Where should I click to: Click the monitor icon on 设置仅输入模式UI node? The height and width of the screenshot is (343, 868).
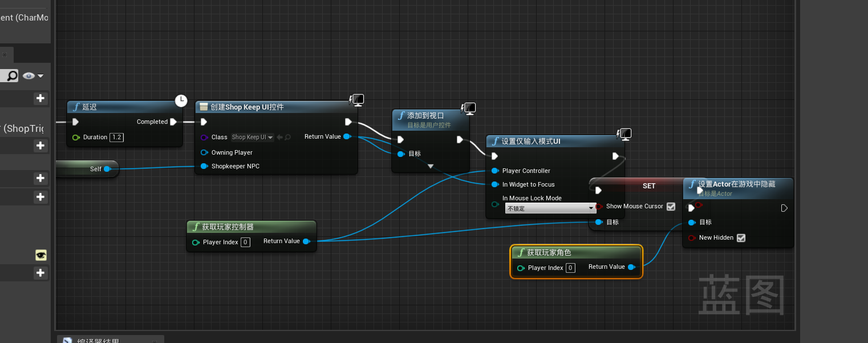point(625,134)
